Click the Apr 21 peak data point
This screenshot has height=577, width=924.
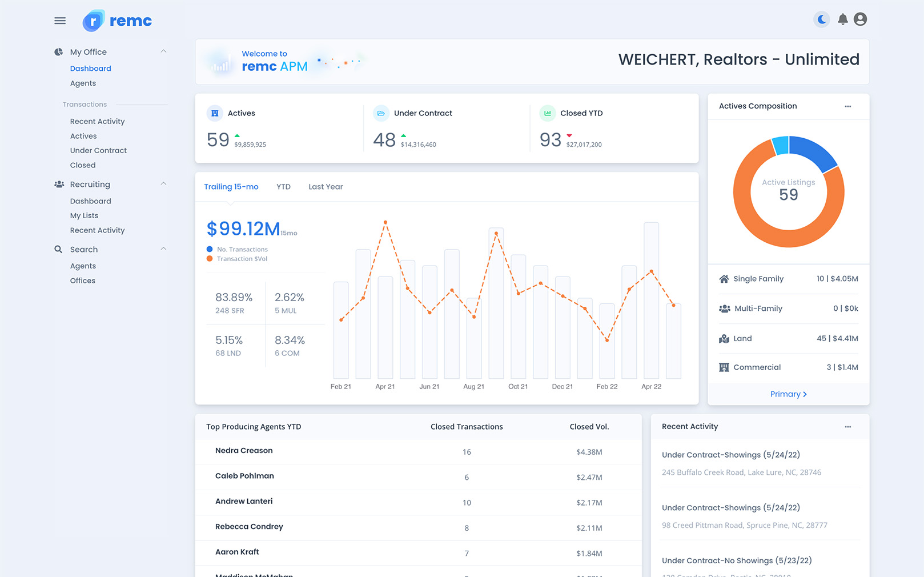385,222
